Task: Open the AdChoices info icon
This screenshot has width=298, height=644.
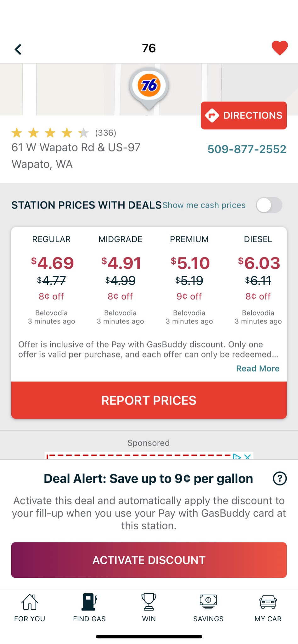Action: pyautogui.click(x=237, y=457)
